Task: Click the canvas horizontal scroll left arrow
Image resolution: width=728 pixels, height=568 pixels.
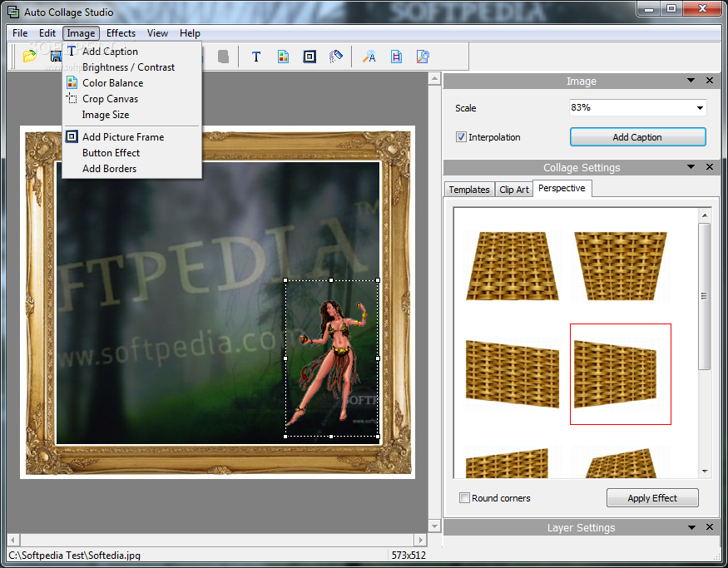Action: click(x=13, y=540)
